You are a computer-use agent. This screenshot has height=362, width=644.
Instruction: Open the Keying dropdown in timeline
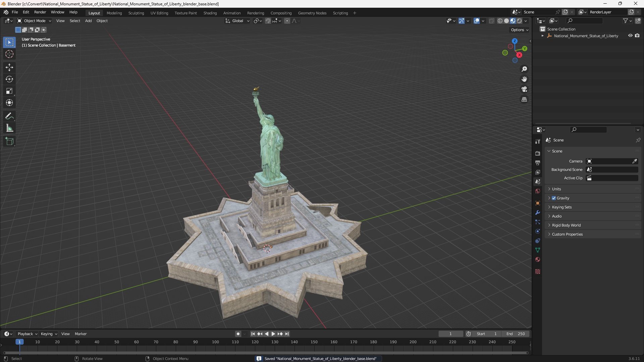[49, 334]
